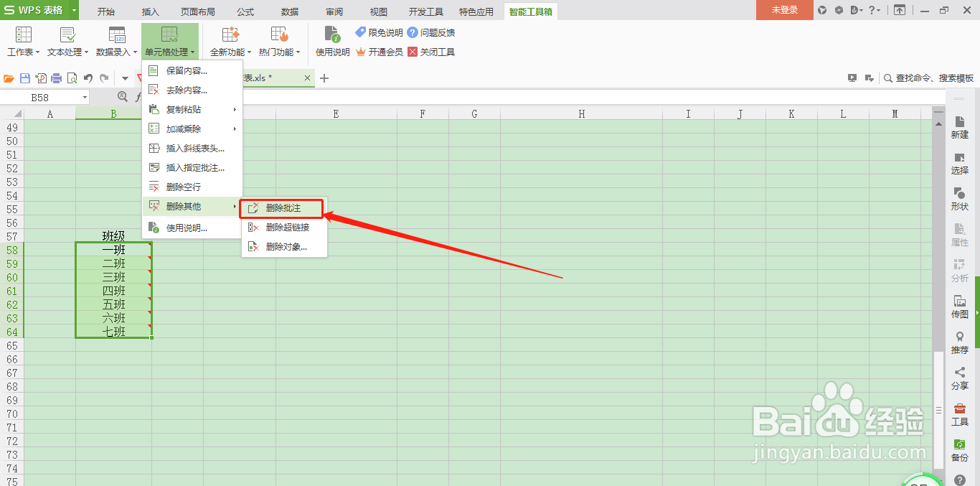Click 关闭工具 button

click(x=431, y=52)
